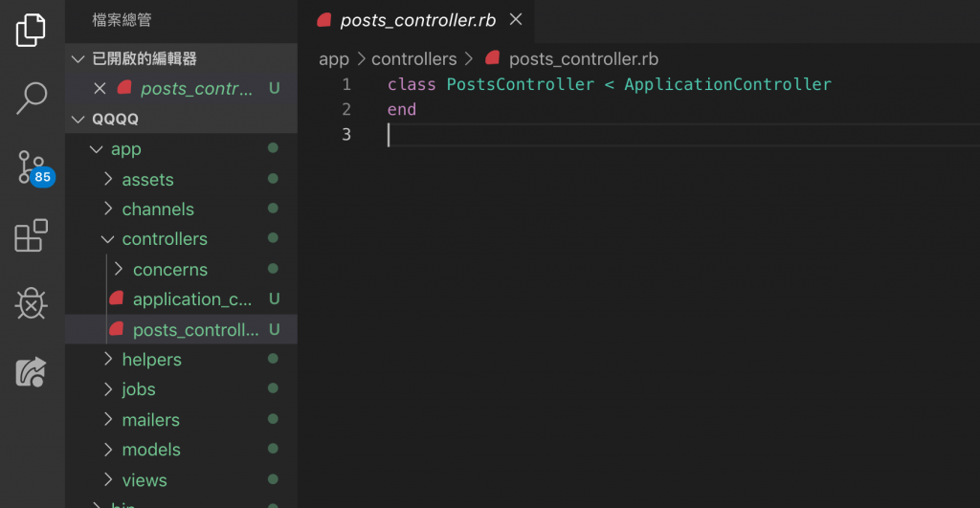Click controllers in the breadcrumb path
980x508 pixels.
pyautogui.click(x=413, y=58)
